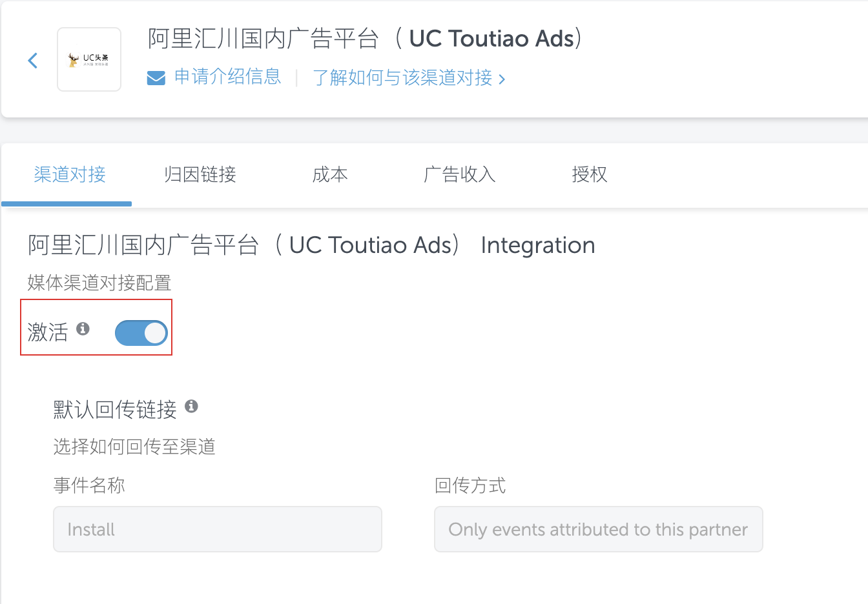This screenshot has width=868, height=604.
Task: Open the 了解如何与该渠道对接 link
Action: [402, 78]
